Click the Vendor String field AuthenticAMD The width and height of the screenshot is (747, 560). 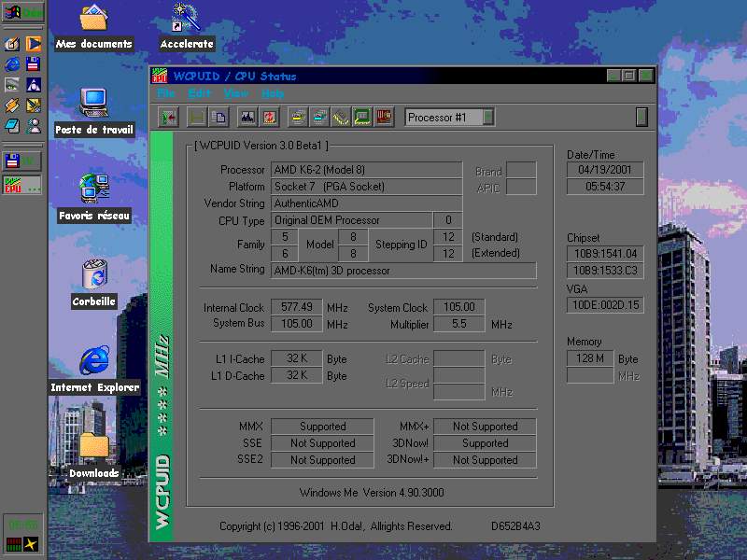click(x=366, y=203)
